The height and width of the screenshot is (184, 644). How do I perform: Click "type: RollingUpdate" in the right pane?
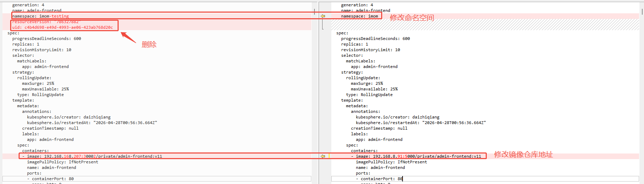pos(369,95)
